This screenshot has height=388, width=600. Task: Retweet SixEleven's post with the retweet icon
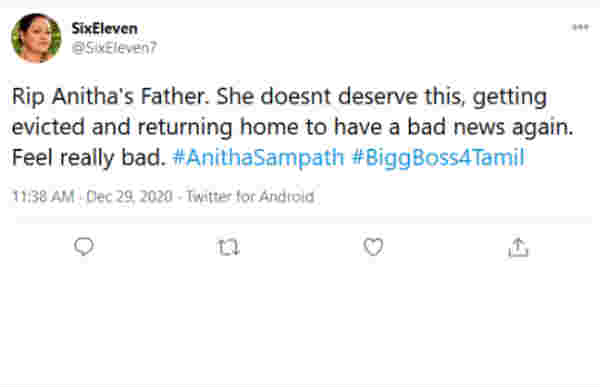228,247
